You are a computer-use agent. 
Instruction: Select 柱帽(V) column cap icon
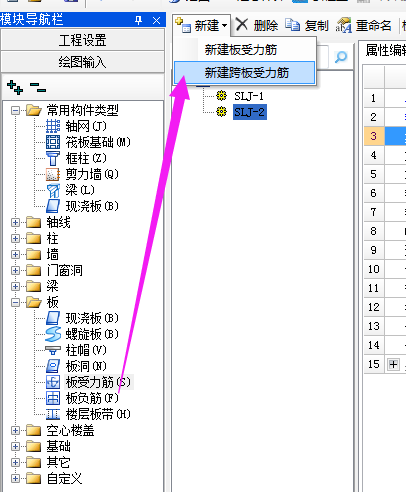pos(53,350)
